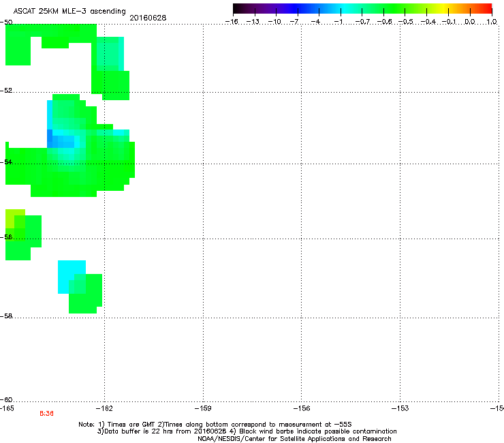This screenshot has width=504, height=443.
Task: Click the longitude label -165
Action: click(x=7, y=408)
